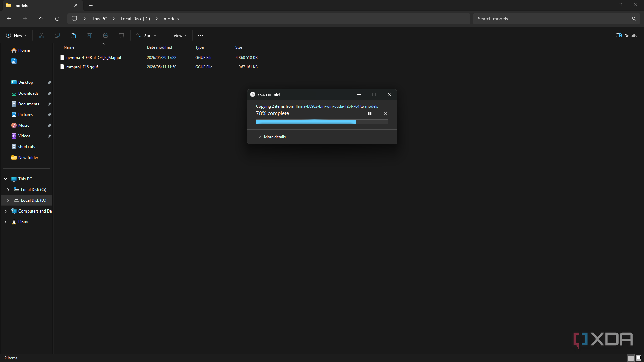Select gemma-4-E4B-it-Q4_K_M.gguf file

pyautogui.click(x=94, y=58)
